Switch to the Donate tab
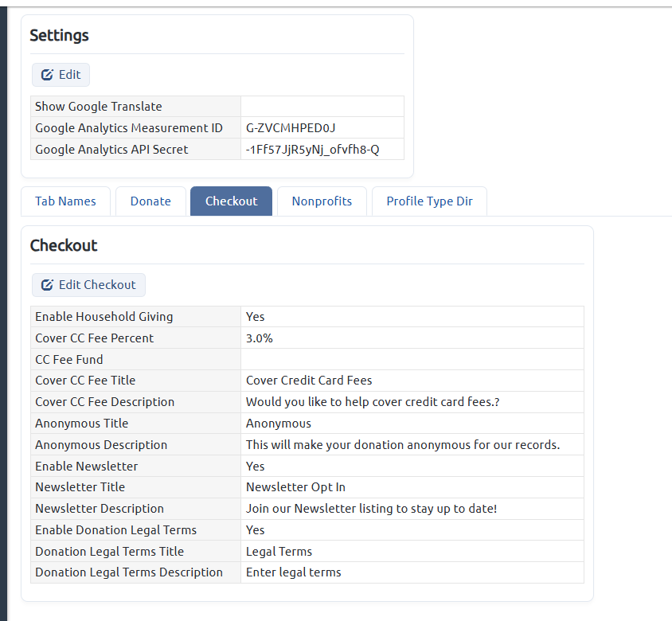Screen dimensions: 672x621 [150, 201]
